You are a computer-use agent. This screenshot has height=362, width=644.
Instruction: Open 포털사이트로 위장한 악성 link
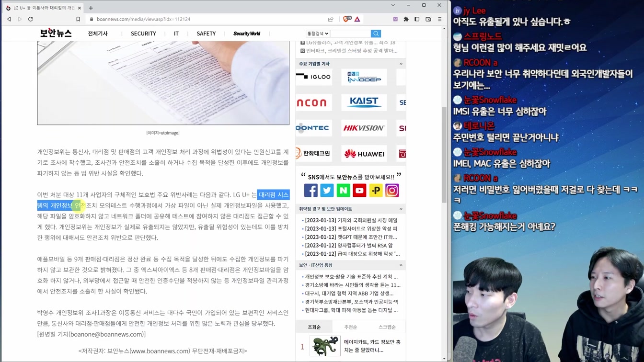(x=351, y=228)
